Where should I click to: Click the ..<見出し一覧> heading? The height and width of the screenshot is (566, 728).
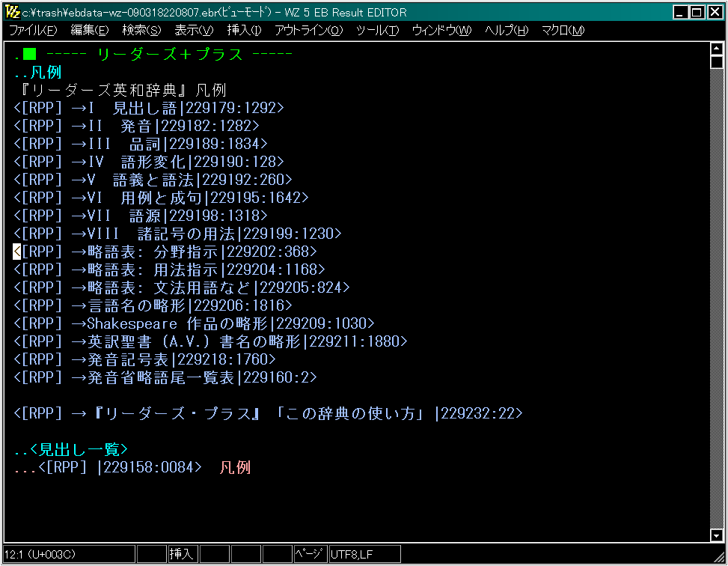[70, 449]
